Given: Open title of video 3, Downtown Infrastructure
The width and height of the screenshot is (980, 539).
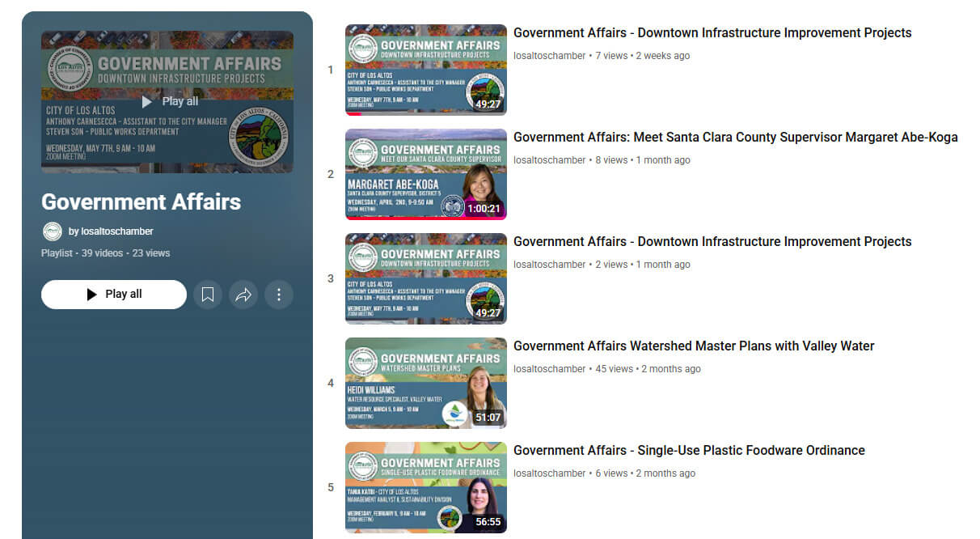Looking at the screenshot, I should point(712,242).
